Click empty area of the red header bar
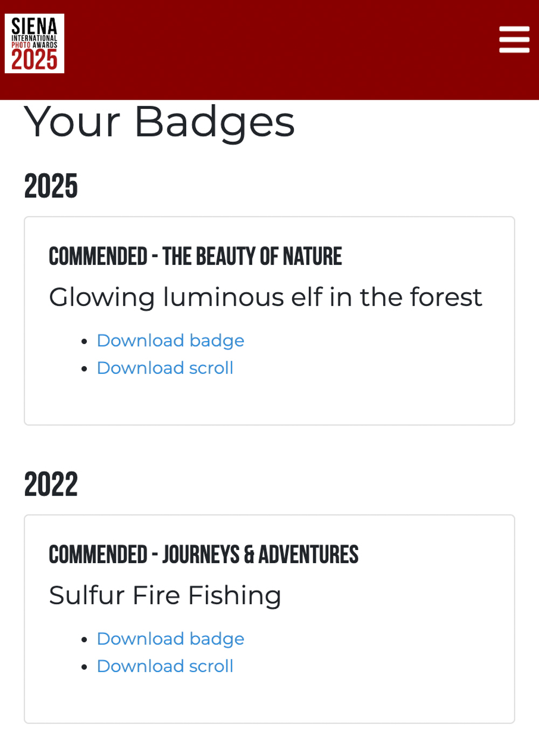The height and width of the screenshot is (756, 539). coord(280,50)
